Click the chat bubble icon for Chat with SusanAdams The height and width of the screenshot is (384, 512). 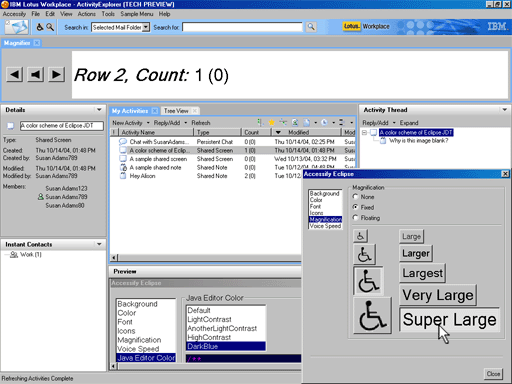pyautogui.click(x=123, y=142)
